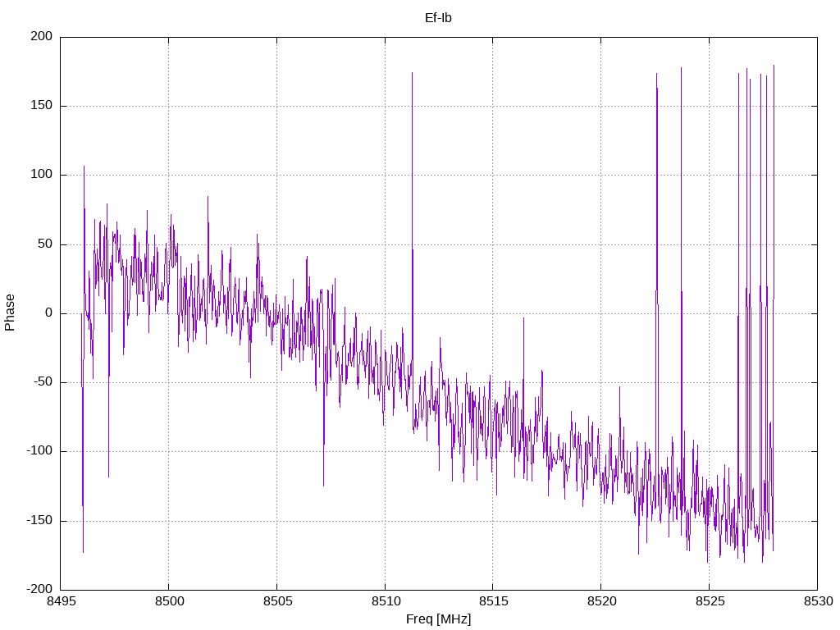Click y-axis tick label 50
The image size is (840, 630).
click(45, 244)
